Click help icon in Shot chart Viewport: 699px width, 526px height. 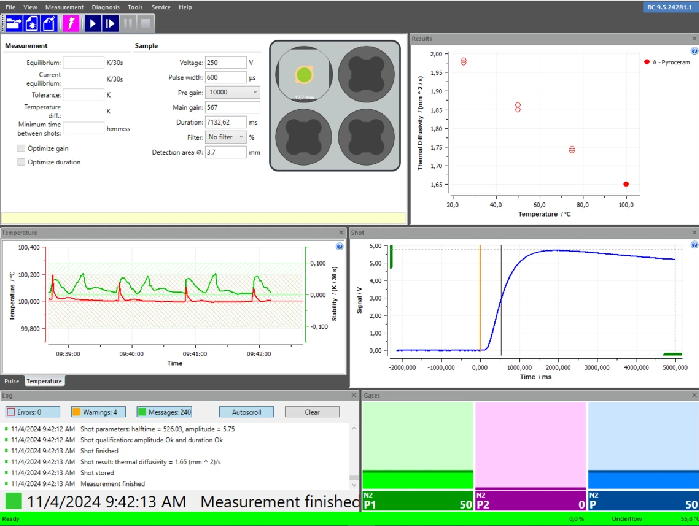pyautogui.click(x=694, y=245)
